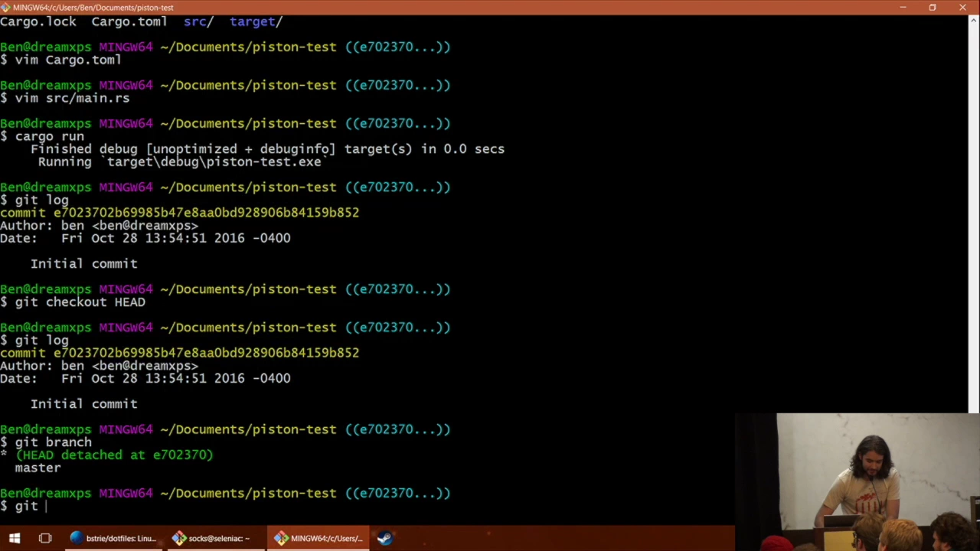The height and width of the screenshot is (551, 980).
Task: Open Task View in the taskbar
Action: pos(45,538)
